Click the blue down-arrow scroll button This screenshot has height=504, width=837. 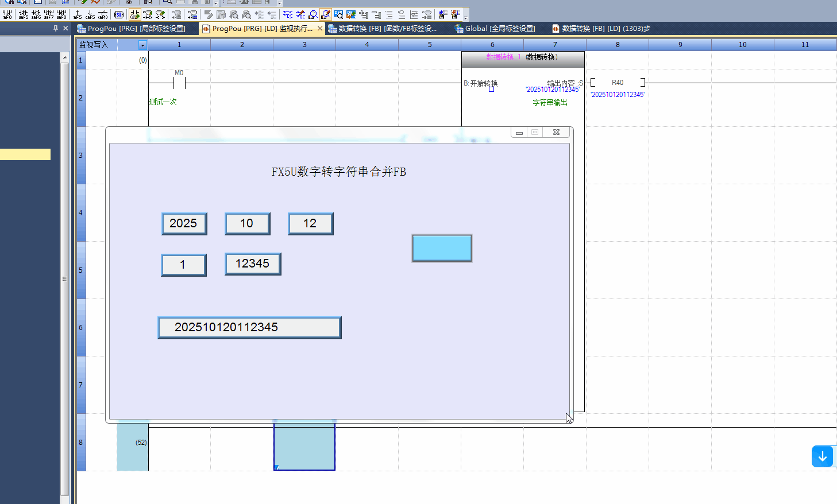[x=822, y=456]
